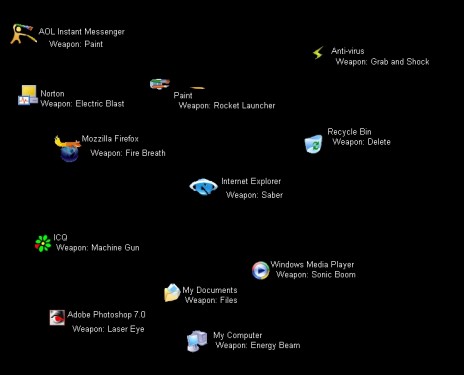Click the "Weapon: Paint" text

[x=76, y=44]
